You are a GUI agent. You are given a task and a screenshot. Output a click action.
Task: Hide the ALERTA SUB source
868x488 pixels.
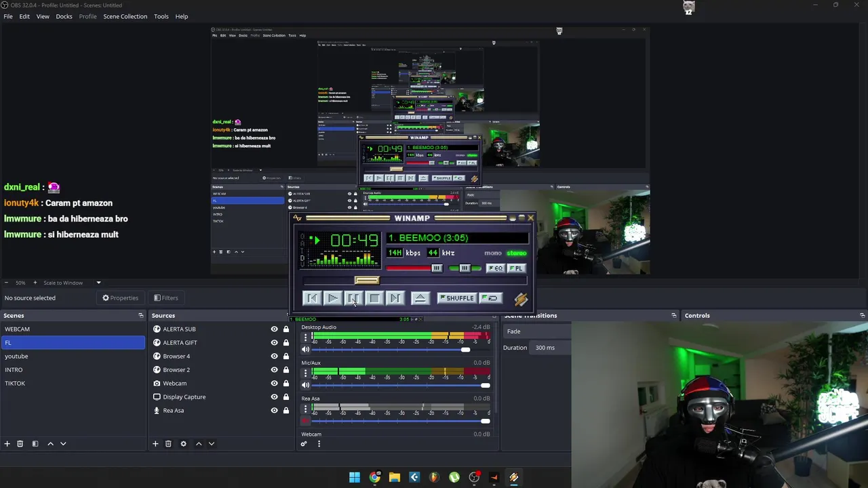click(x=274, y=329)
